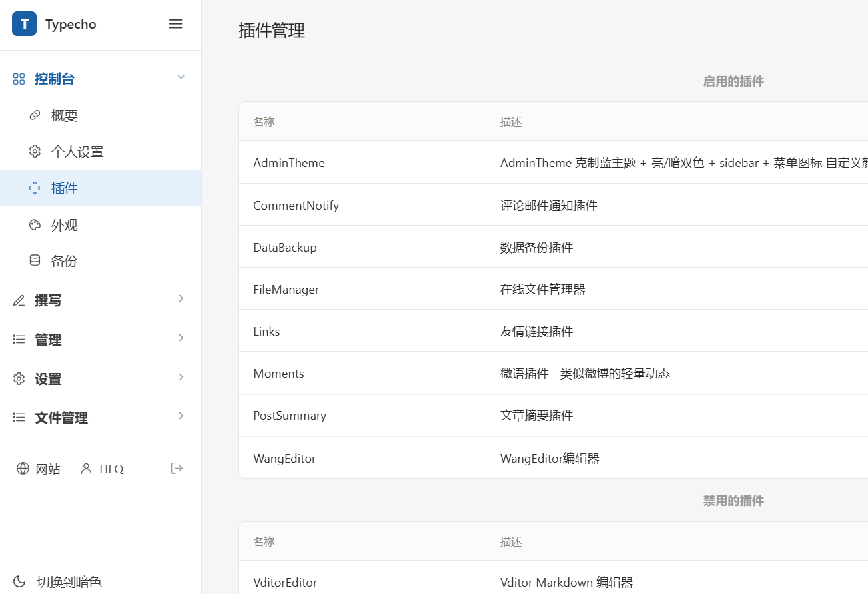Viewport: 868px width, 594px height.
Task: Open the HLQ user profile link
Action: (102, 469)
